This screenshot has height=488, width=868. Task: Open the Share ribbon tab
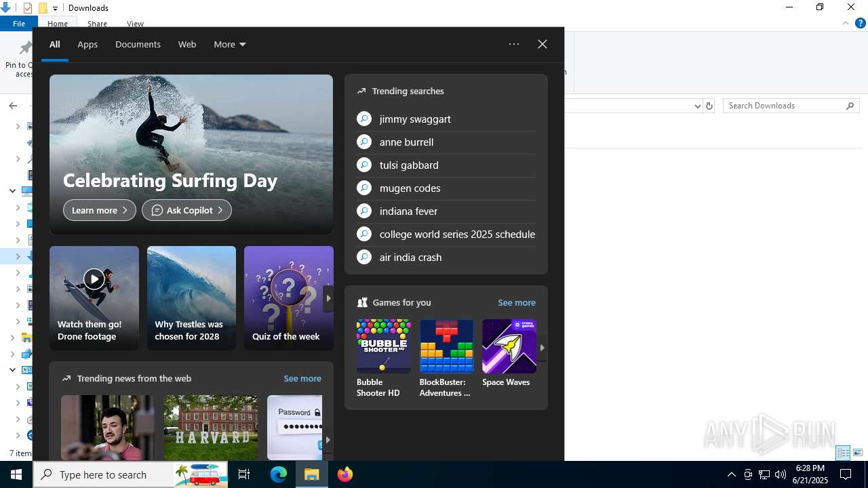click(x=97, y=24)
